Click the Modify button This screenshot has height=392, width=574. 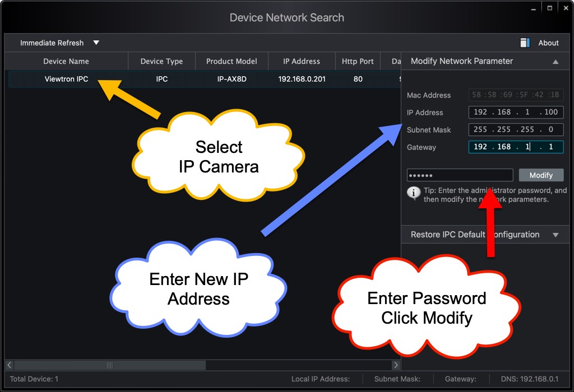(541, 175)
